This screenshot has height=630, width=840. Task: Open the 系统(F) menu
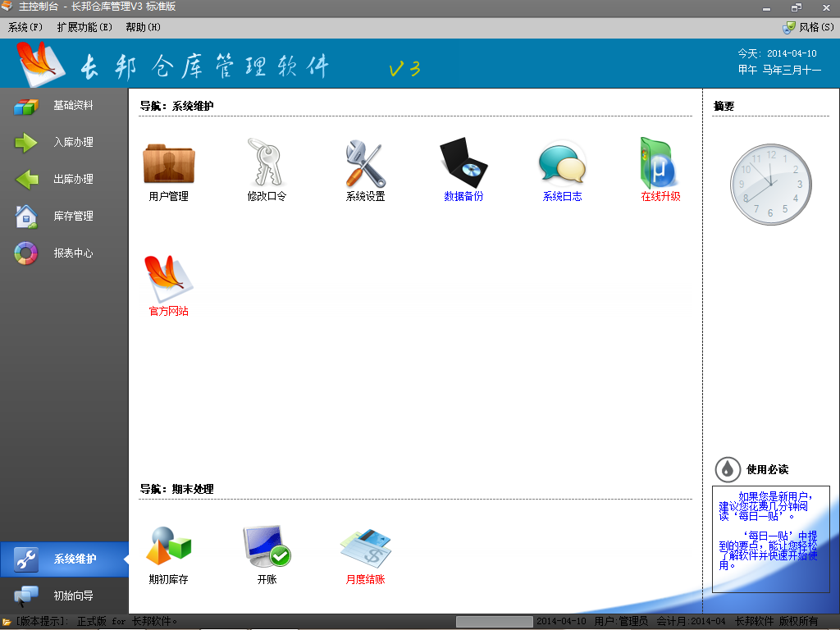[25, 27]
